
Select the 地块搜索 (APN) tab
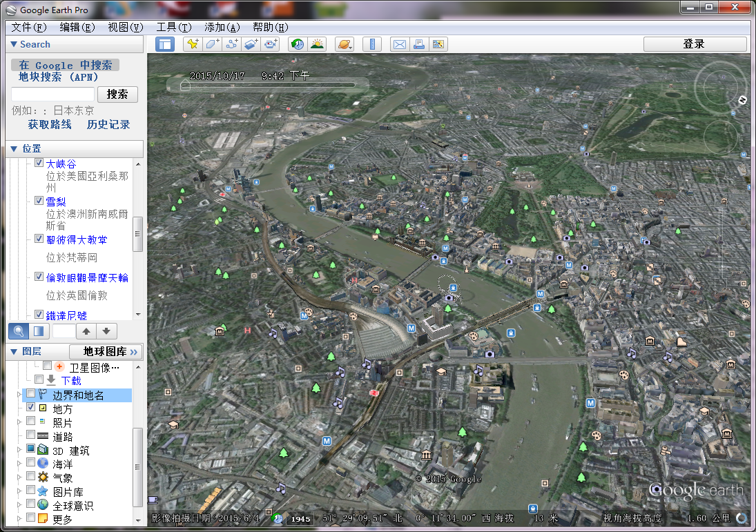[x=58, y=77]
